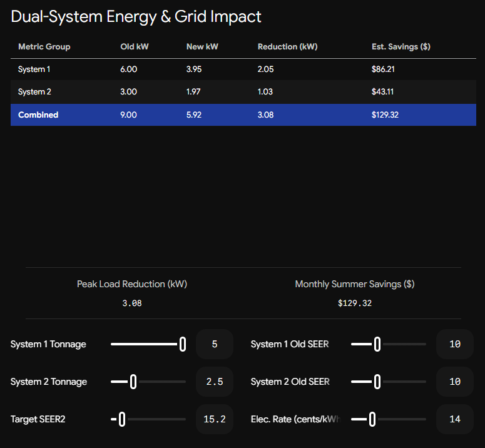
Task: Click the System 2 Old SEER slider handle
Action: (377, 382)
